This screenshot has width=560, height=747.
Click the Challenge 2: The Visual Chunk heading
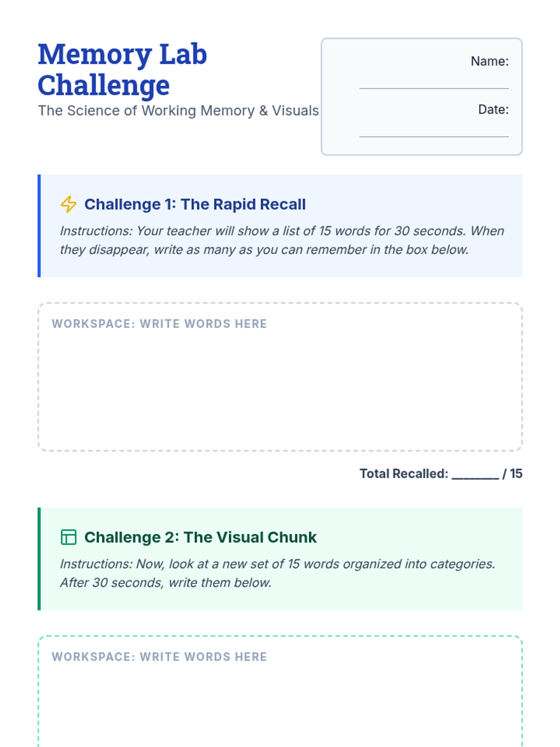200,537
